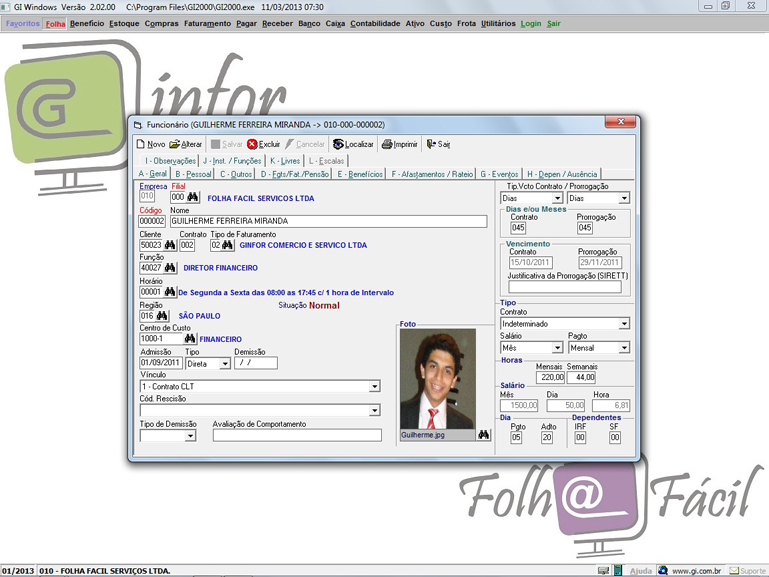This screenshot has height=577, width=769.
Task: Click the Excluir red X button
Action: coord(263,144)
